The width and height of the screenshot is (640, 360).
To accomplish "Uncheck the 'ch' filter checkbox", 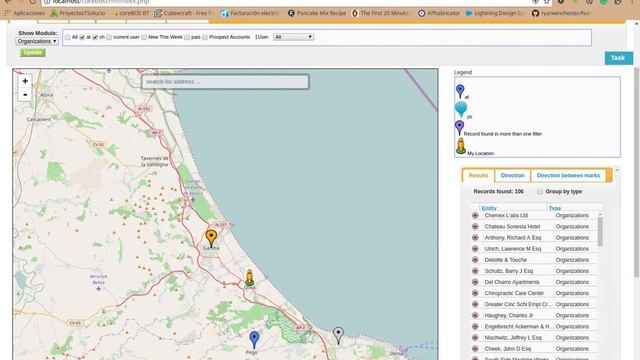I will pyautogui.click(x=95, y=37).
